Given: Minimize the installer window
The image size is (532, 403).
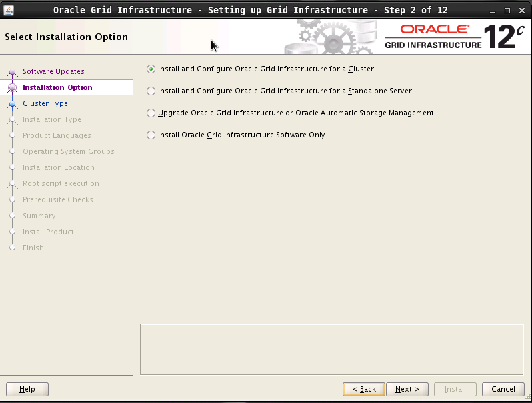Looking at the screenshot, I should coord(493,10).
